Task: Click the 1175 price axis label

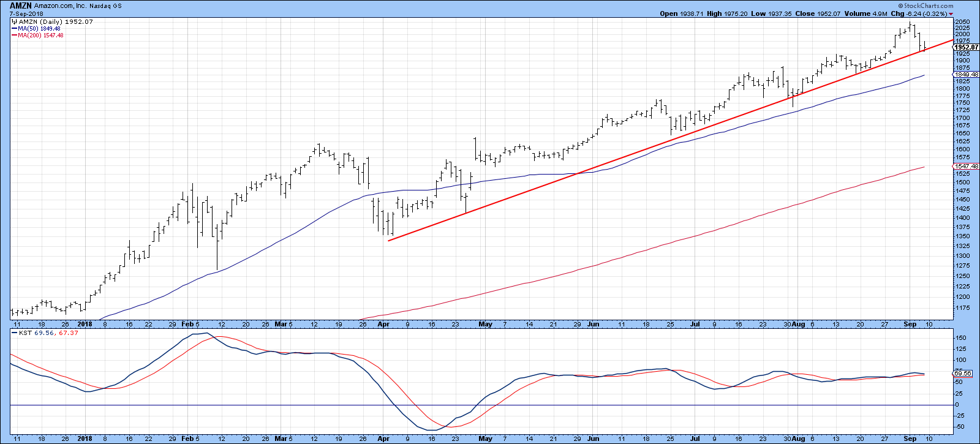Action: pos(962,307)
